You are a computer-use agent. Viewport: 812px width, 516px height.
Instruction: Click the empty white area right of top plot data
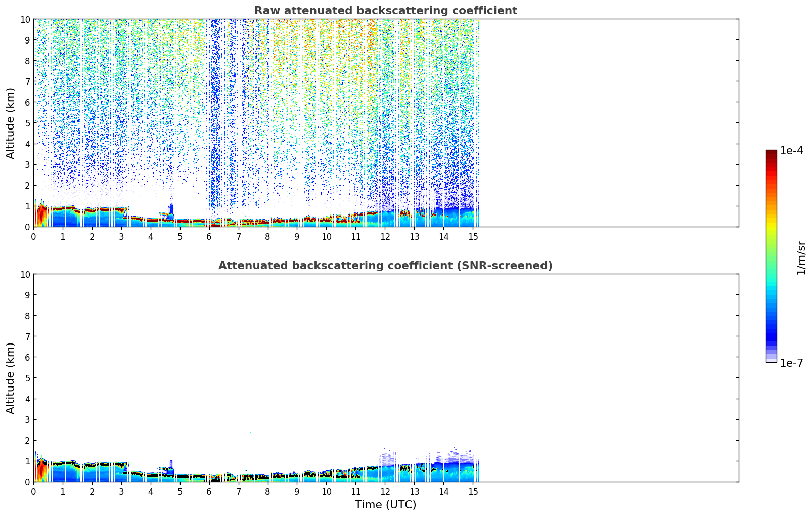pyautogui.click(x=607, y=121)
